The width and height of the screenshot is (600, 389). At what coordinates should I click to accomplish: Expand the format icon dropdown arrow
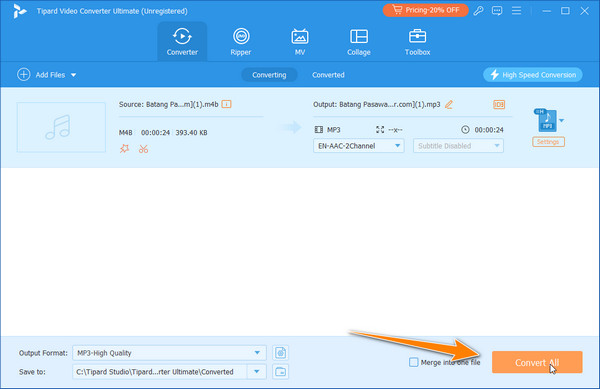561,120
